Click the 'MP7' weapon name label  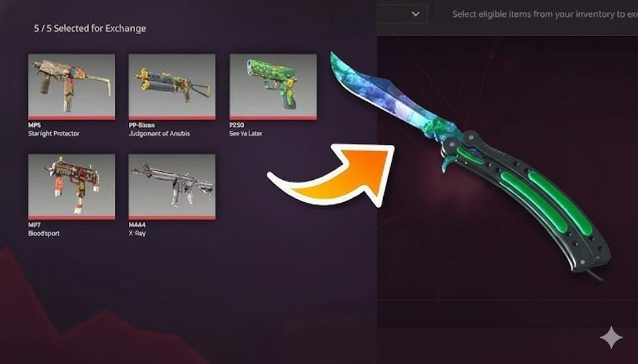34,225
